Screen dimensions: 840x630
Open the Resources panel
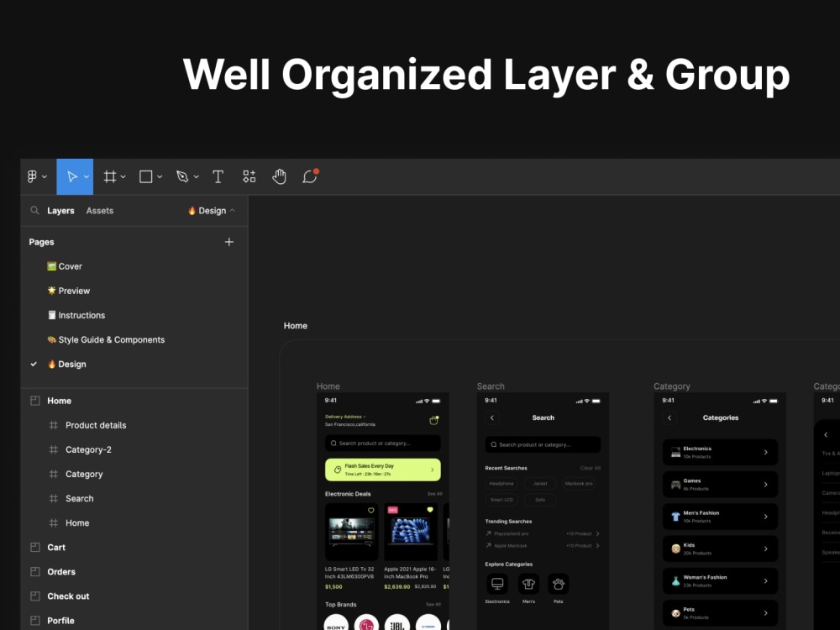[x=249, y=176]
